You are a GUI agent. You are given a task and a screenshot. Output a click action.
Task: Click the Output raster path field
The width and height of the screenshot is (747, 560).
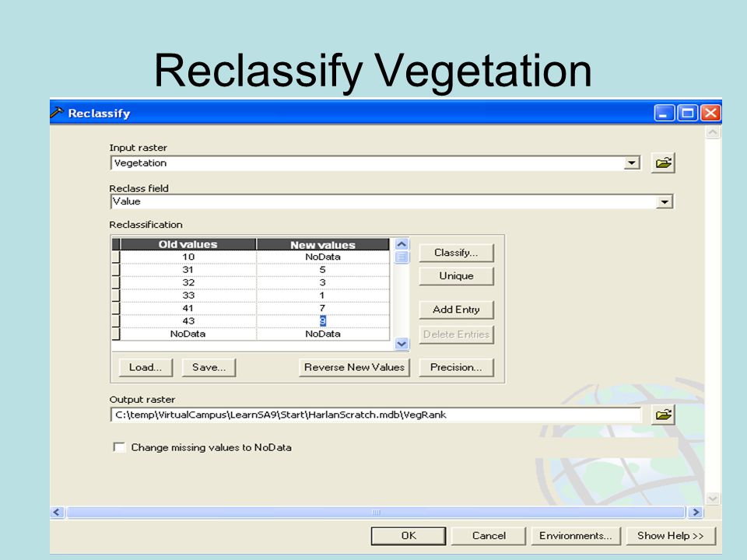click(x=375, y=415)
